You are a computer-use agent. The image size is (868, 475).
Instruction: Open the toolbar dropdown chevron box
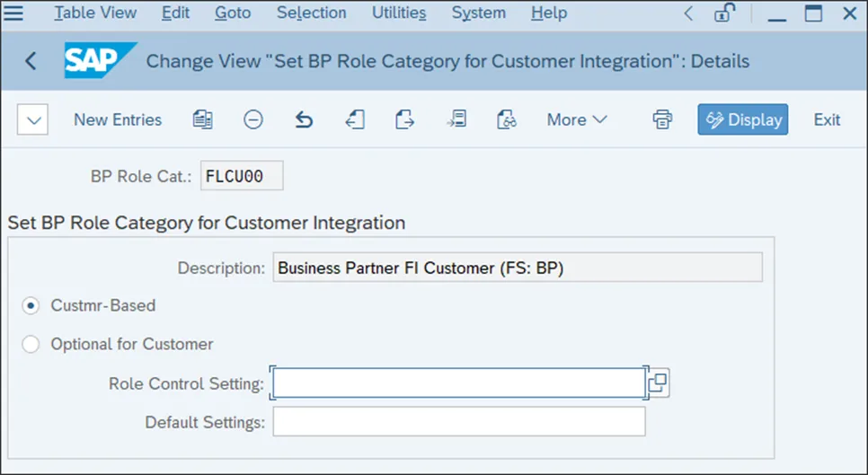32,119
